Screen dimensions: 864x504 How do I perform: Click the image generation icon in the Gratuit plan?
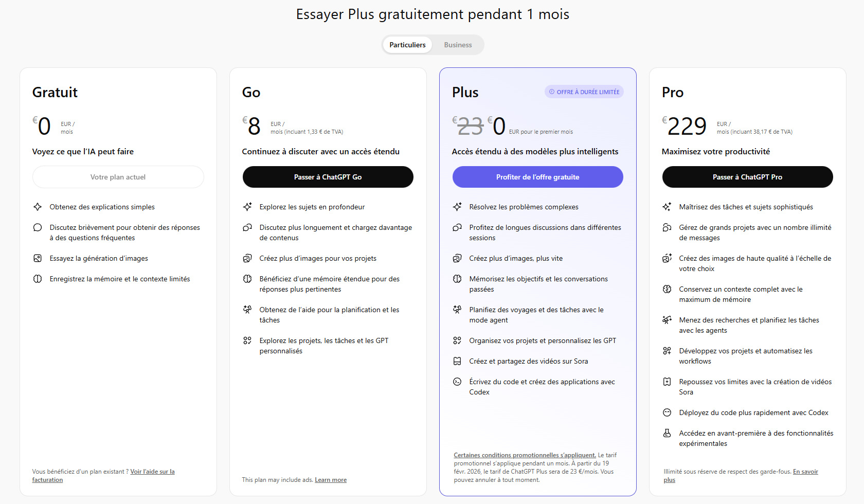point(38,258)
